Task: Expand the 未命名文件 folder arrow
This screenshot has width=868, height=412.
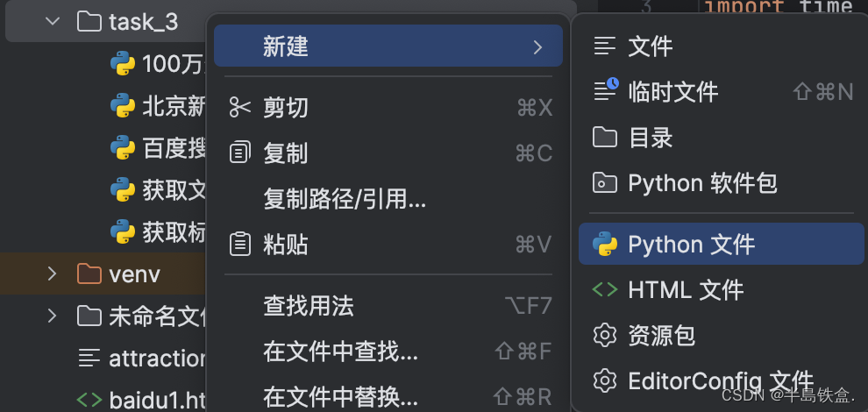Action: [x=52, y=316]
